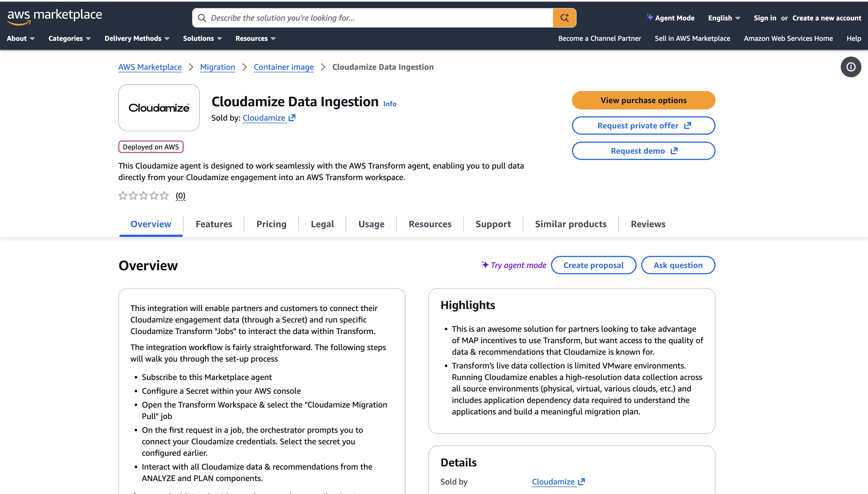Open the Similar products tab
868x494 pixels.
click(x=571, y=224)
